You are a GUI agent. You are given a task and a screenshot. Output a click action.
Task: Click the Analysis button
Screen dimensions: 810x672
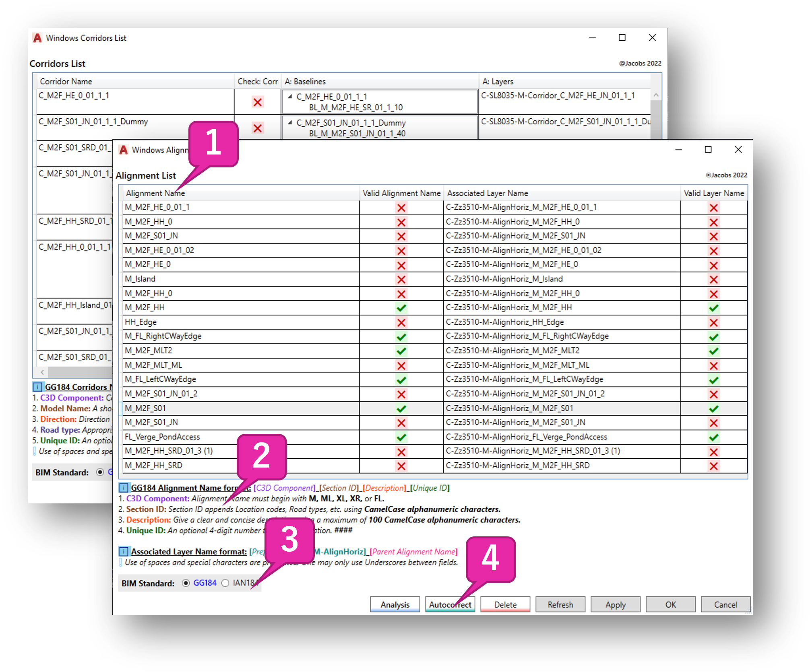(395, 604)
